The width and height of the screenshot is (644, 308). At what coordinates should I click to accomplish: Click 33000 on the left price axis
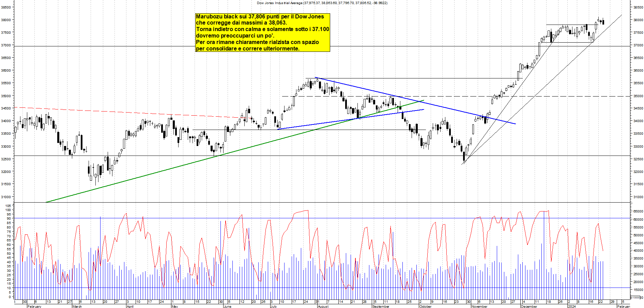[6, 146]
